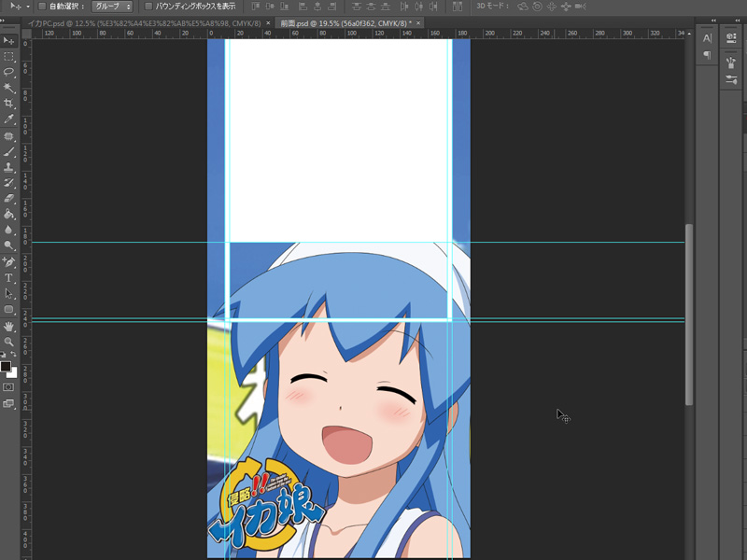This screenshot has width=747, height=560.
Task: Select the Move tool
Action: (x=8, y=41)
